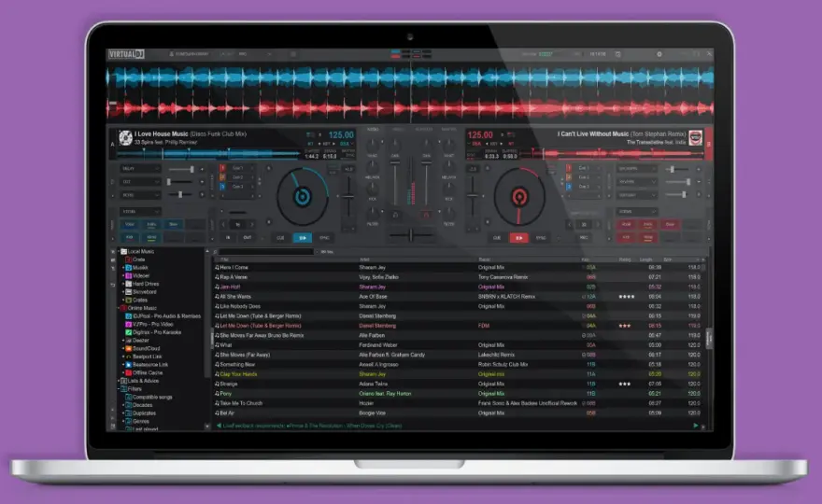Screen dimensions: 822x504
Task: Select song 'Clap Your Hands' in list
Action: click(458, 374)
